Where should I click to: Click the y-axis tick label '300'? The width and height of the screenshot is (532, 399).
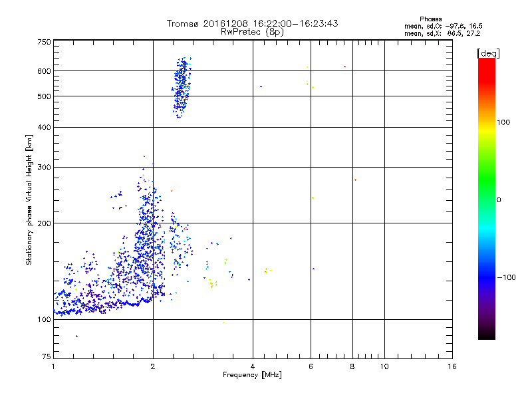[44, 167]
